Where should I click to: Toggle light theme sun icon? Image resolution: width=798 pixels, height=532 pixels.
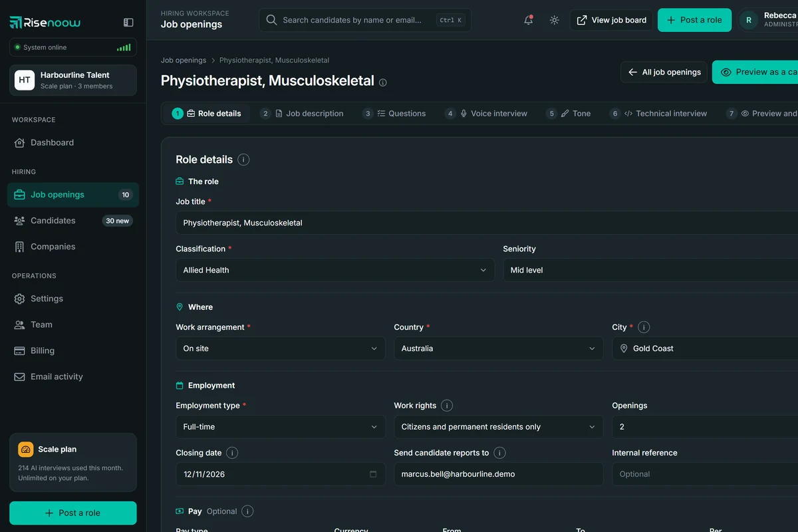pyautogui.click(x=554, y=20)
